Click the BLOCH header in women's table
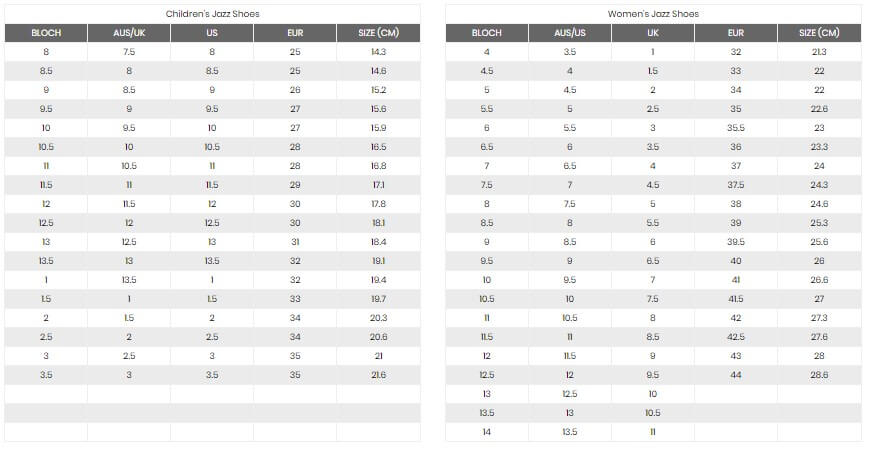The height and width of the screenshot is (450, 869). (x=487, y=33)
